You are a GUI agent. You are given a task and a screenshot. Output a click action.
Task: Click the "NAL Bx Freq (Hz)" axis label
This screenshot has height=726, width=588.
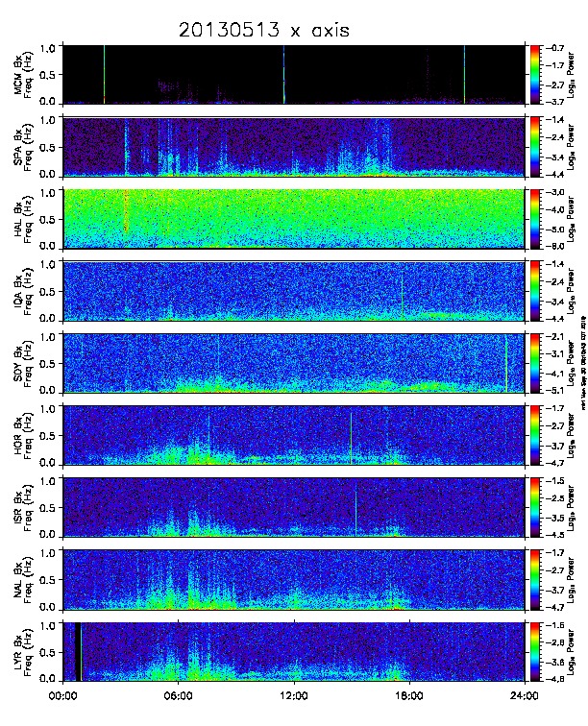23,580
